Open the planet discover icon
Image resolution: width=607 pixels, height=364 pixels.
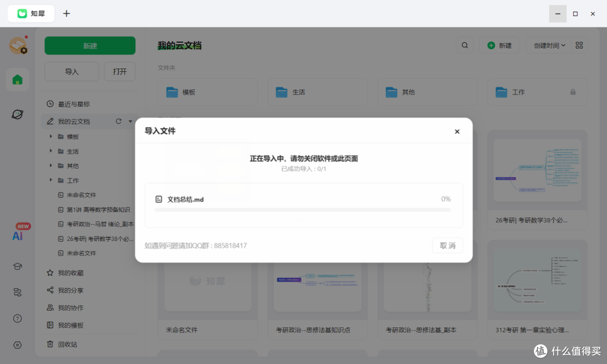[17, 115]
